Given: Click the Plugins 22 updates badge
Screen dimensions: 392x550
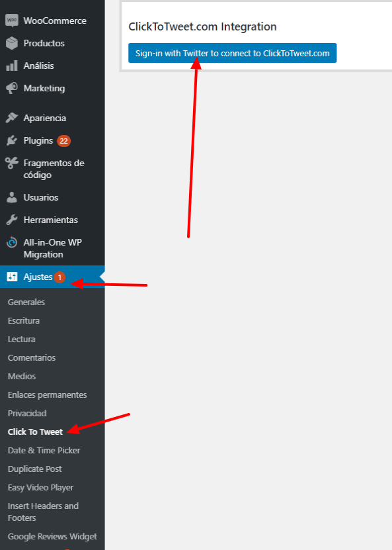Looking at the screenshot, I should coord(63,141).
